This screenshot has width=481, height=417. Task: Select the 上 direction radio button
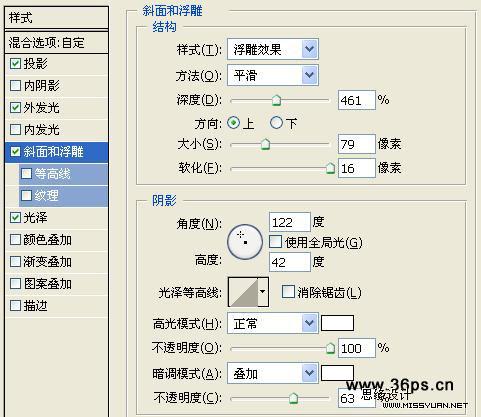point(233,123)
